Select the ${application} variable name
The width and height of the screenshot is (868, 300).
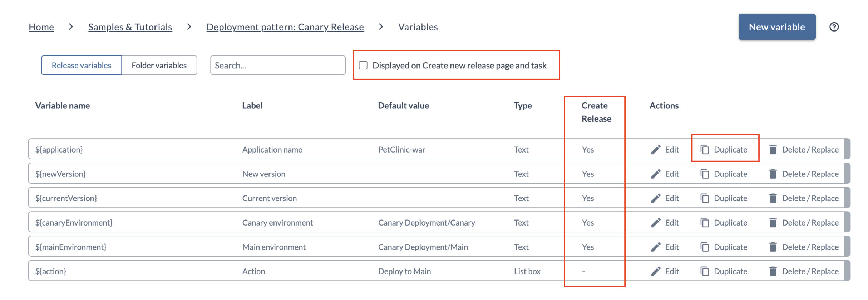tap(59, 150)
